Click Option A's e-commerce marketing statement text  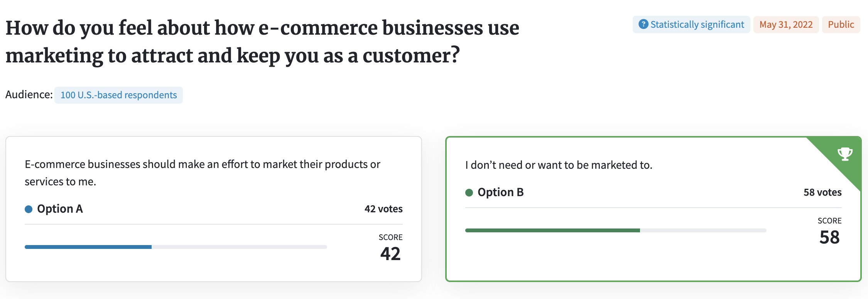click(203, 173)
